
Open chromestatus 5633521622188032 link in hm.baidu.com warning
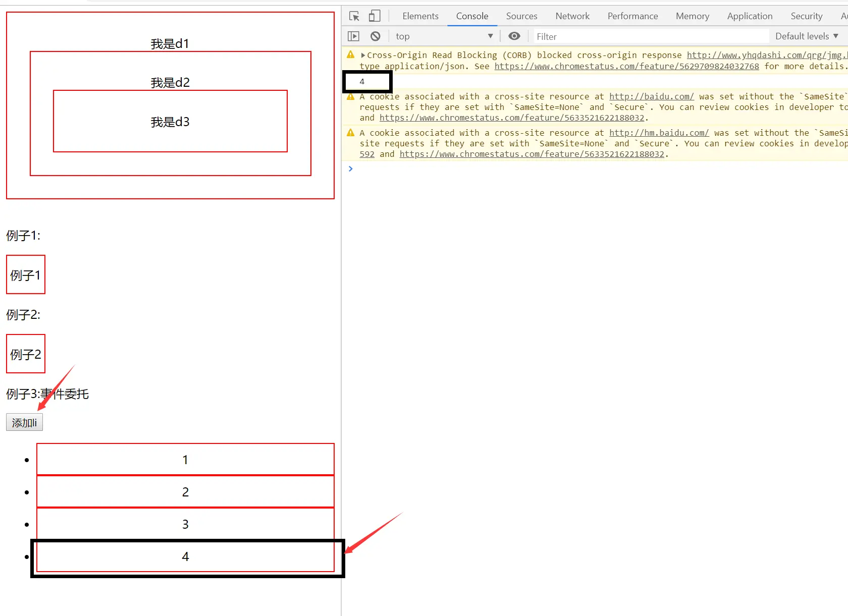(x=532, y=154)
